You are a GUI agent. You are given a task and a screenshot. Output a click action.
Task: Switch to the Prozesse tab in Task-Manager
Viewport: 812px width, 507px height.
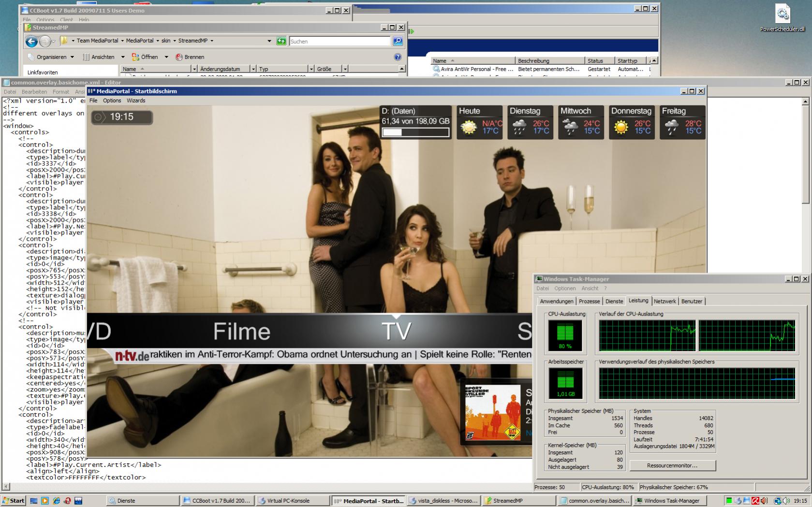tap(589, 301)
